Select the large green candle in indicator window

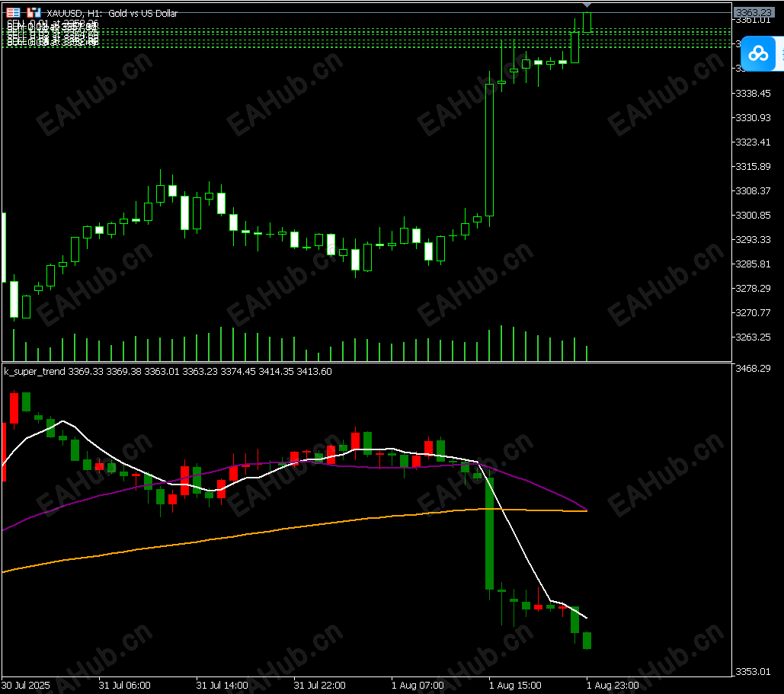tap(489, 533)
